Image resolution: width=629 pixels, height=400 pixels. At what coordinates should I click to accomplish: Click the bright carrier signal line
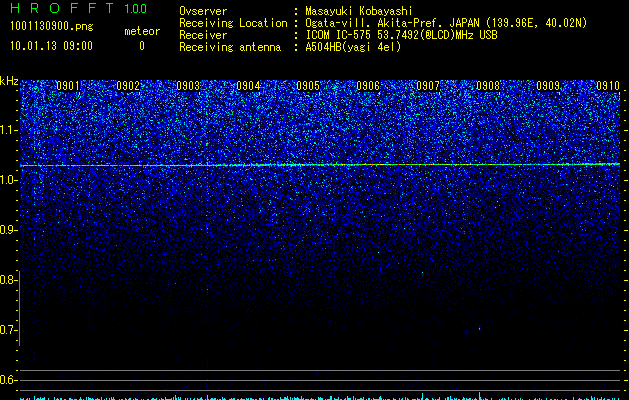320,164
